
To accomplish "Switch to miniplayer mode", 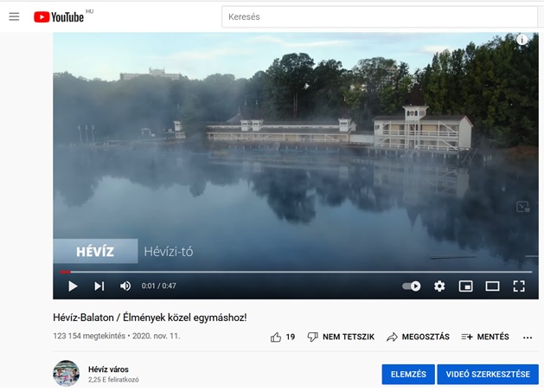I will coord(465,286).
